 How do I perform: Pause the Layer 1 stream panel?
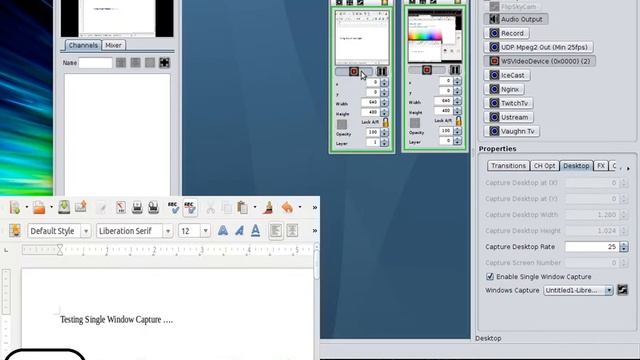pyautogui.click(x=382, y=72)
